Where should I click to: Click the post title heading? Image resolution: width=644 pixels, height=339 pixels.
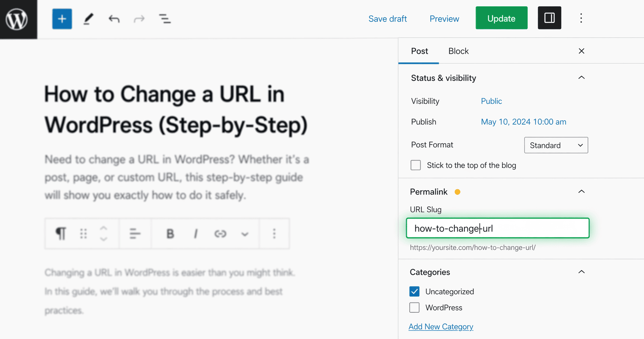pyautogui.click(x=176, y=109)
